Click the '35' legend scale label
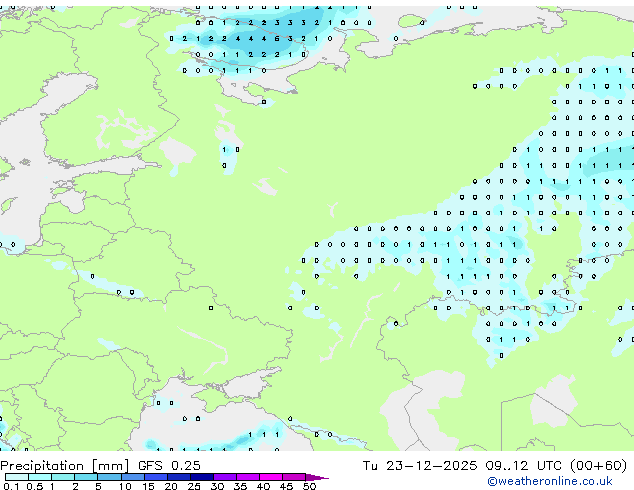Image resolution: width=634 pixels, height=490 pixels. tap(241, 486)
